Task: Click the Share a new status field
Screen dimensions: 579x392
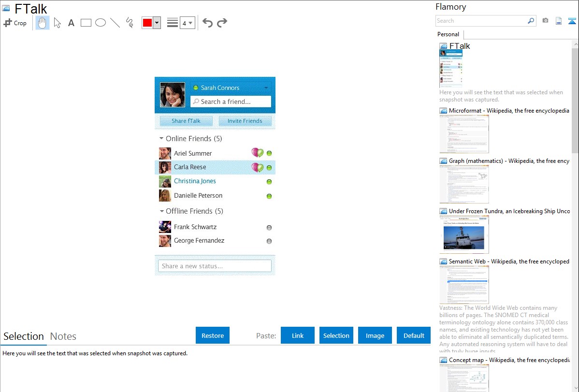Action: click(215, 266)
